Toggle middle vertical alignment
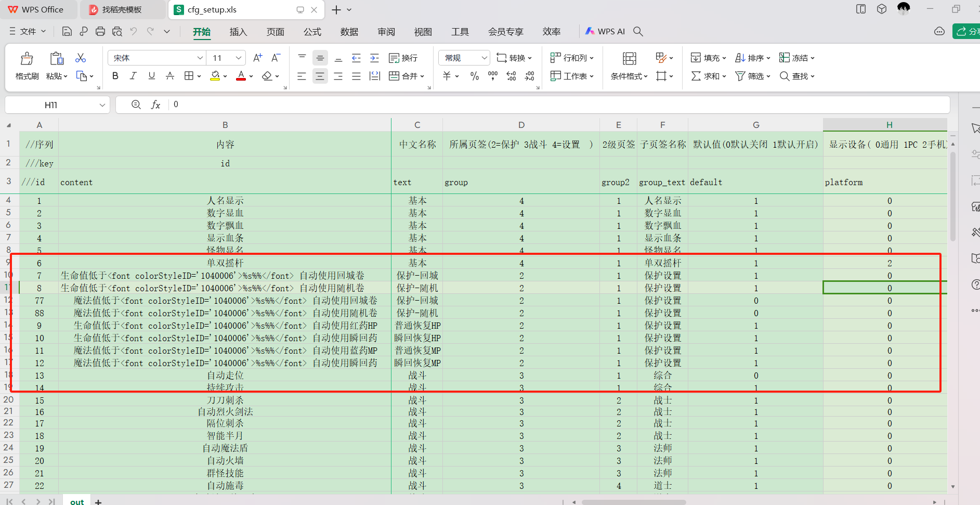The height and width of the screenshot is (505, 980). (320, 58)
